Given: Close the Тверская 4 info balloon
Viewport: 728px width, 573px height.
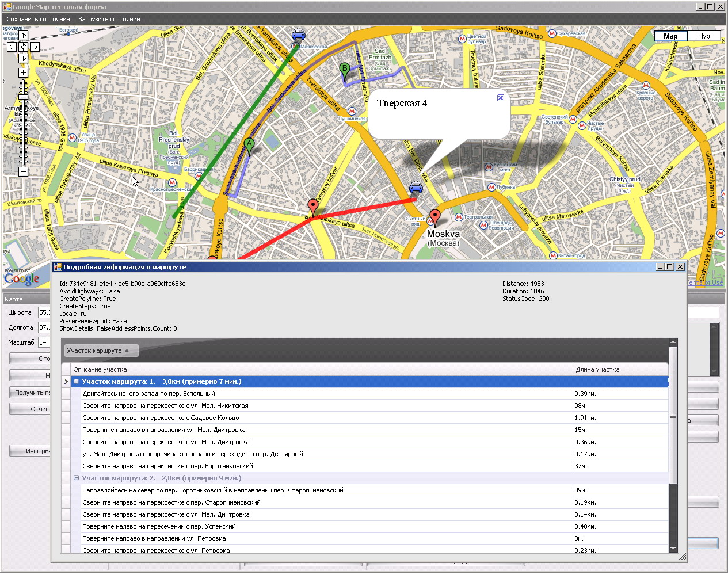Looking at the screenshot, I should (501, 98).
